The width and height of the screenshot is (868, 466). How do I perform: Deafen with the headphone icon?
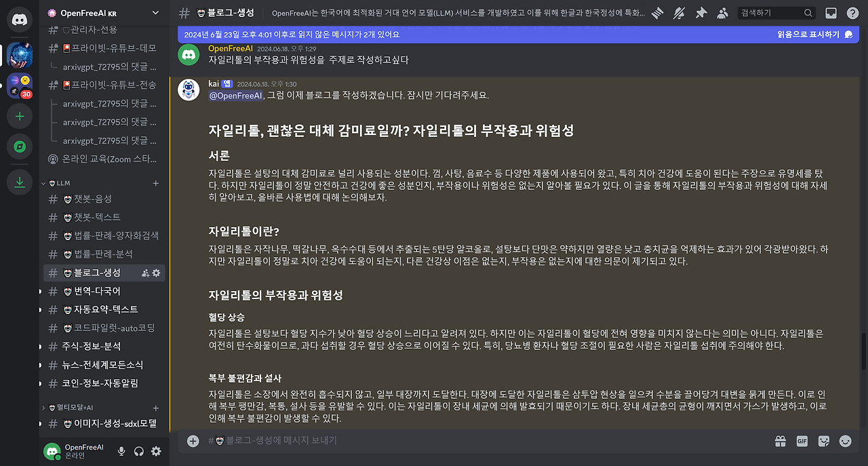(138, 451)
